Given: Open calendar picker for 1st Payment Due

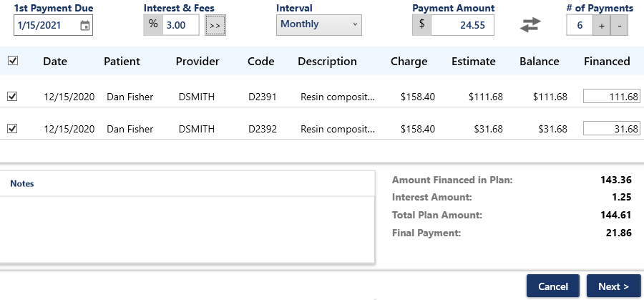Looking at the screenshot, I should (85, 26).
